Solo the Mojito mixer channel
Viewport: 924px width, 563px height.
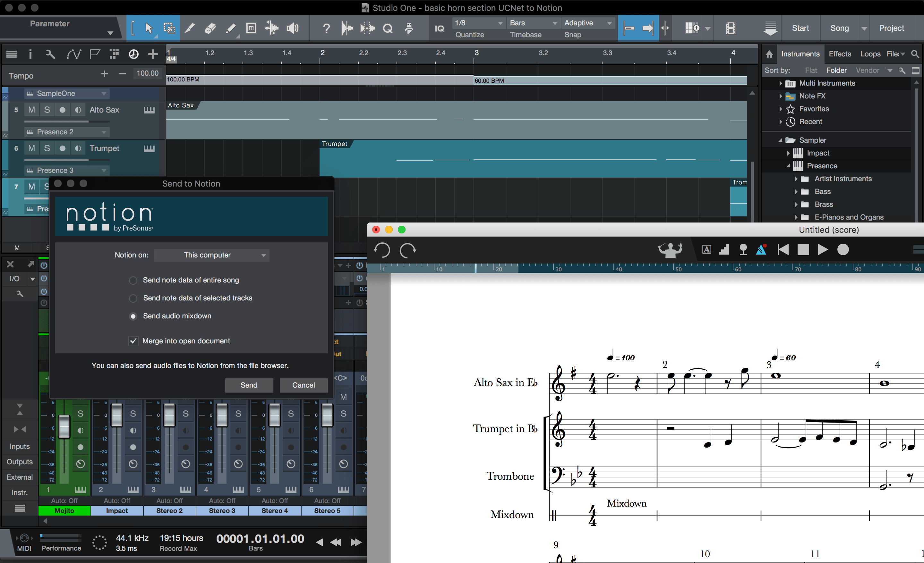coord(80,414)
